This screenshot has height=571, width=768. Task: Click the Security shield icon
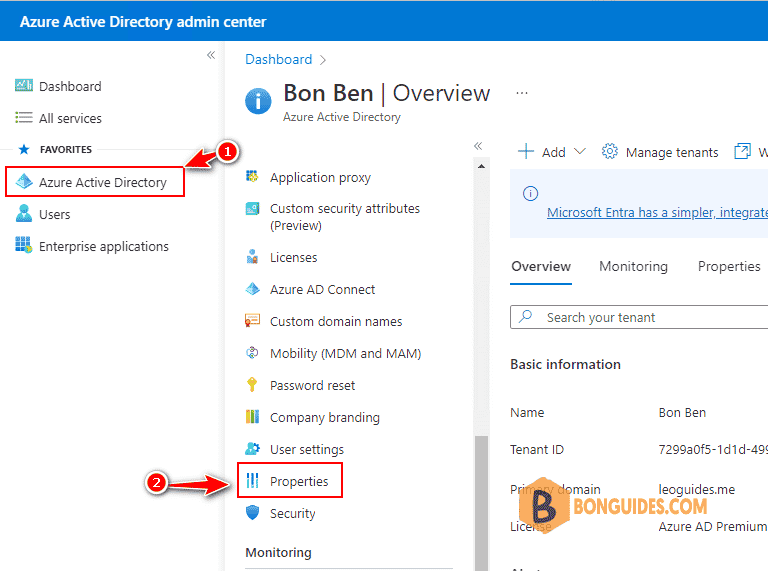[x=252, y=513]
